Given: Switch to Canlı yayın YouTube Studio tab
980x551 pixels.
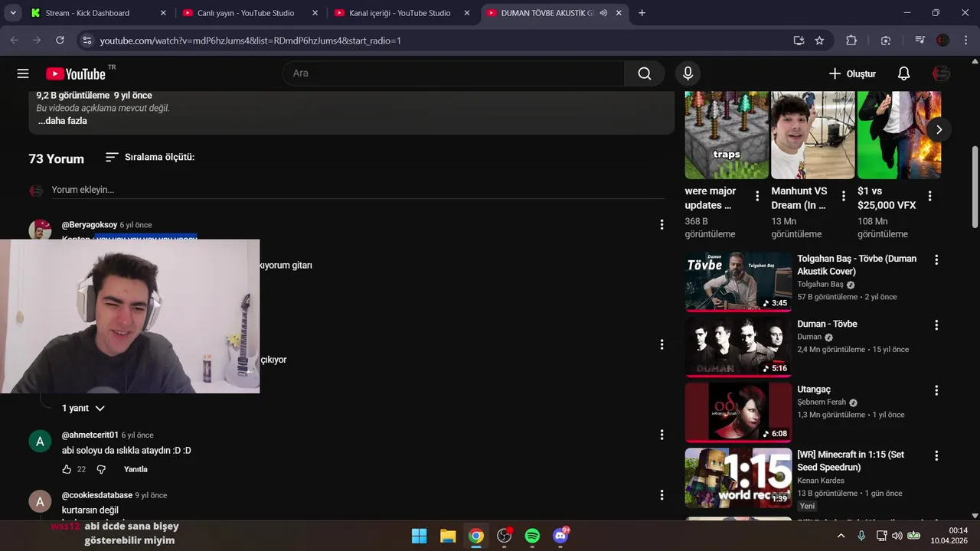Looking at the screenshot, I should (x=250, y=13).
